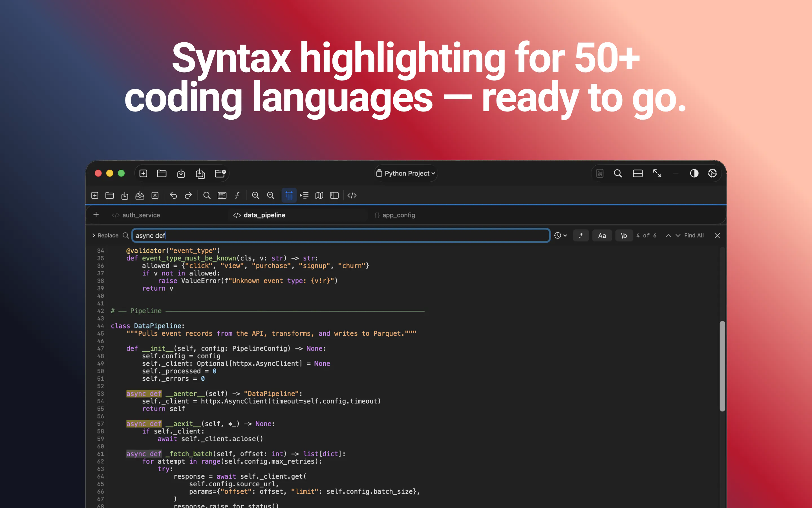Toggle the dark/light appearance half-circle icon
The width and height of the screenshot is (812, 508).
(694, 173)
